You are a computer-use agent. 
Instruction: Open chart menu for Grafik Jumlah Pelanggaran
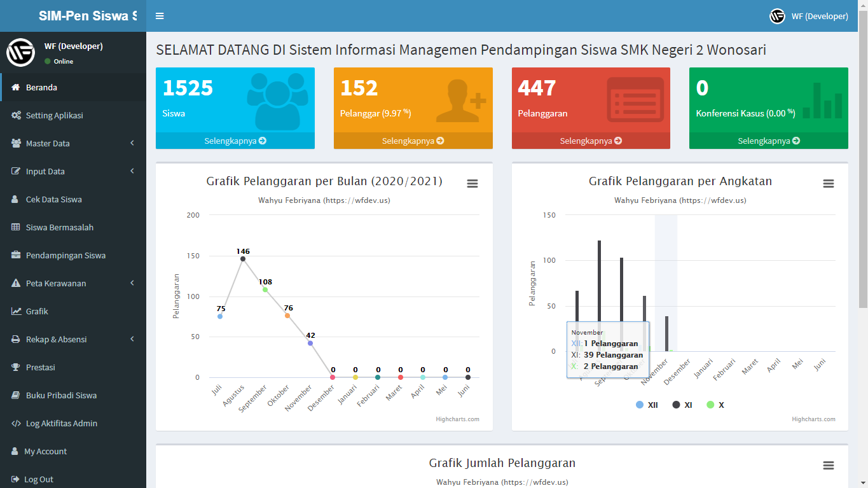[828, 466]
